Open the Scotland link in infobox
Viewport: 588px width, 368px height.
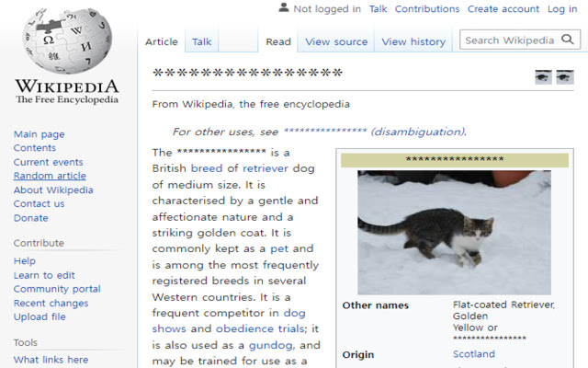[x=474, y=354]
